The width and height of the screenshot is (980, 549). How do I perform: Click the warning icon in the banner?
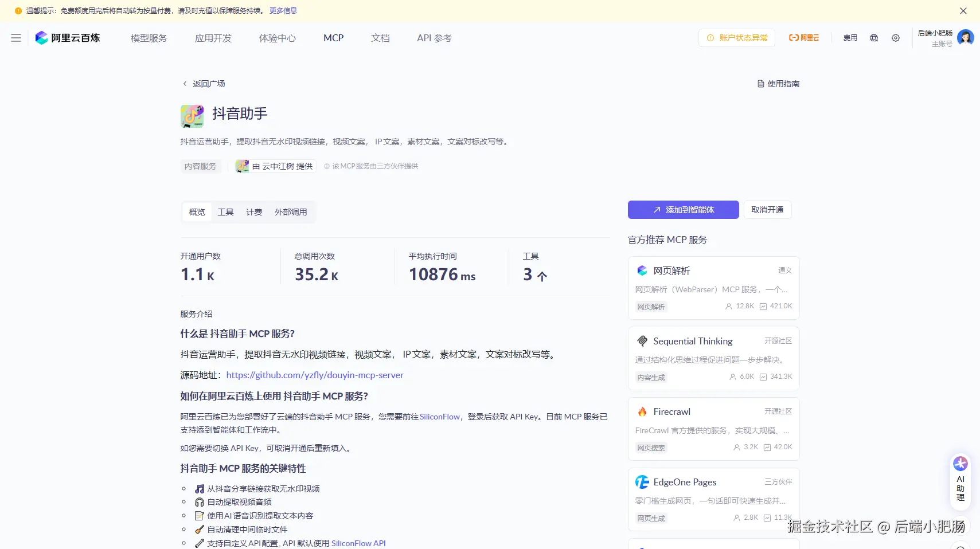(18, 11)
